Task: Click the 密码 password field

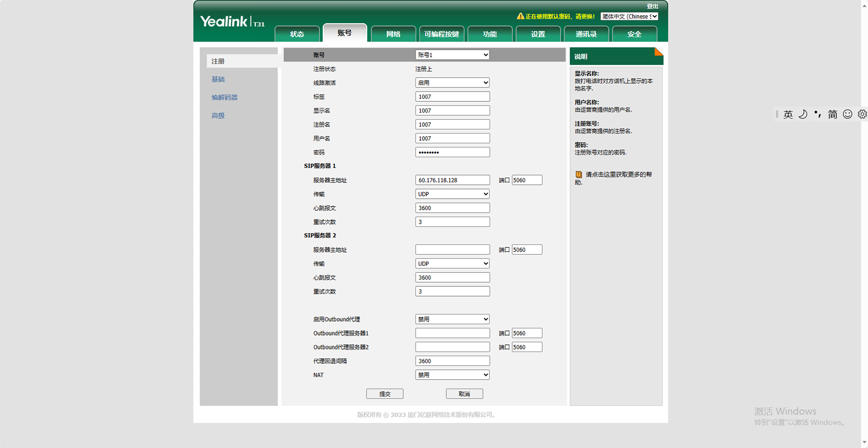Action: pos(452,152)
